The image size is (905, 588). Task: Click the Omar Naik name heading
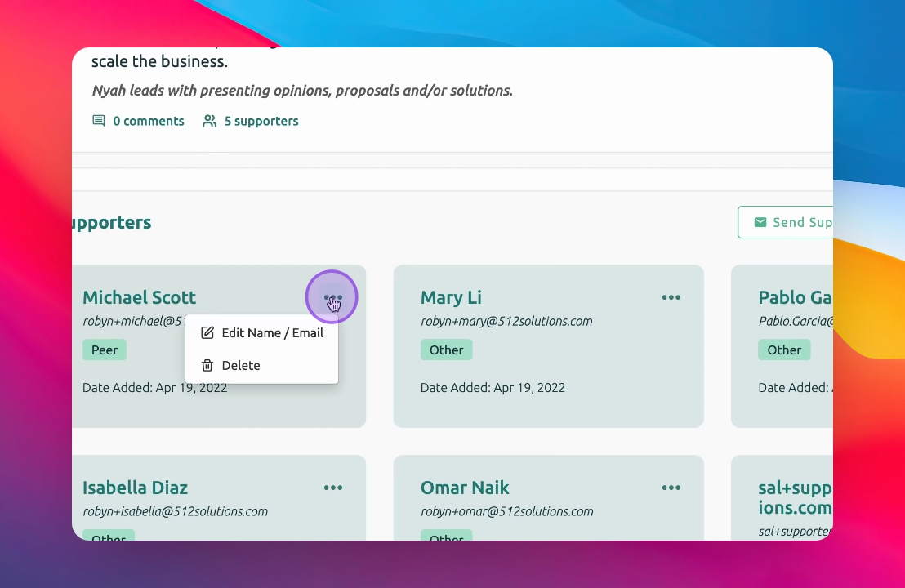pos(465,488)
